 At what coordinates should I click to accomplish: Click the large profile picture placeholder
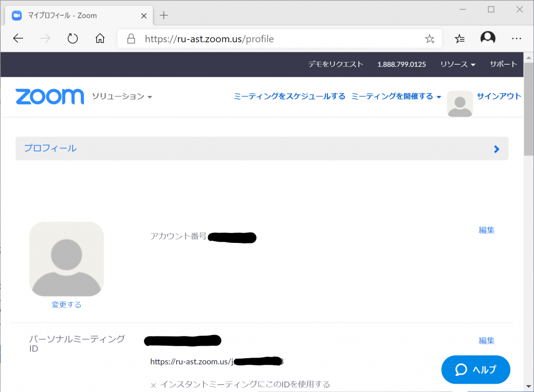point(66,259)
